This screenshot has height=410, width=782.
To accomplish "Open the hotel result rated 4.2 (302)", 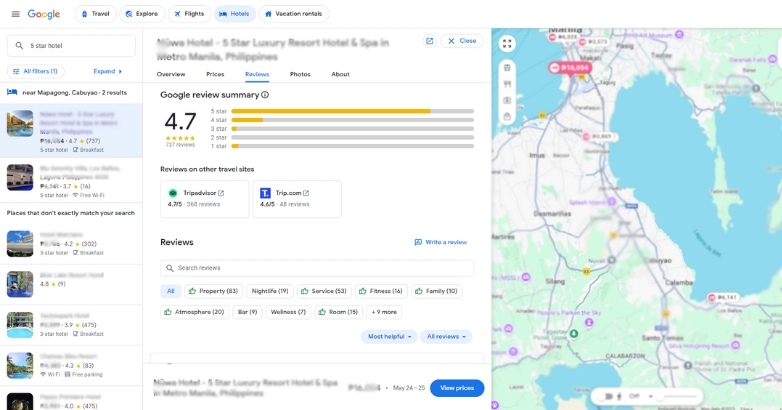I will [x=71, y=244].
